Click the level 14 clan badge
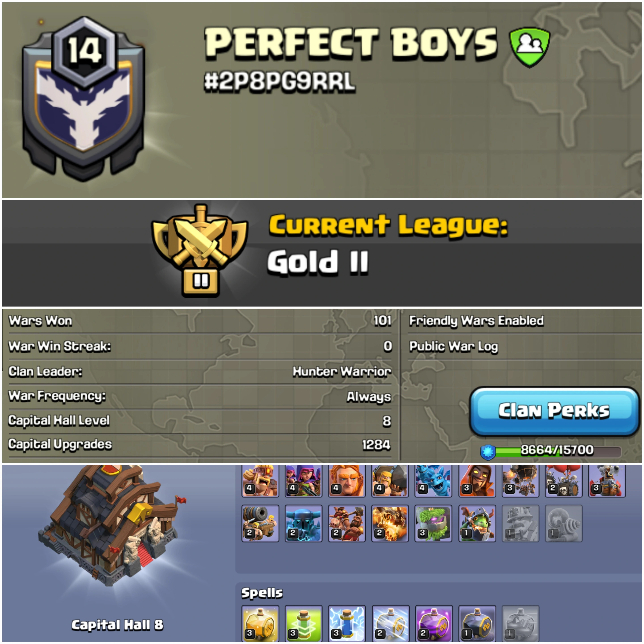Screen dimensions: 644x644 tap(83, 99)
